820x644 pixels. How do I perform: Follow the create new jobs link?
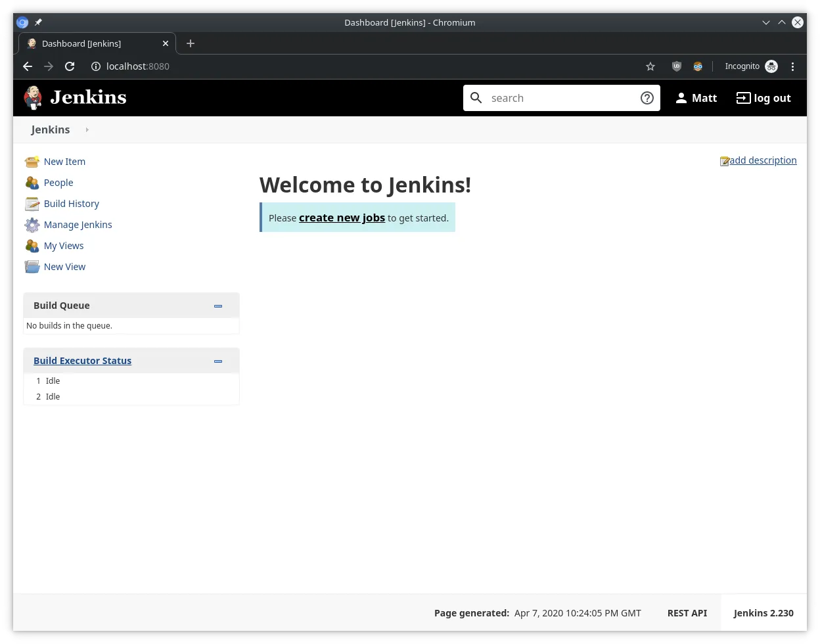[x=342, y=218]
